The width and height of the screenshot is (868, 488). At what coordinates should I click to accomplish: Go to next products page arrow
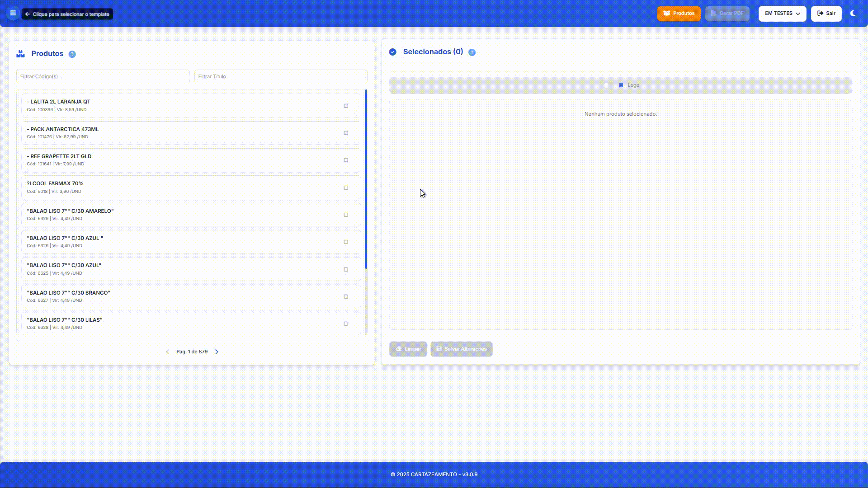217,352
